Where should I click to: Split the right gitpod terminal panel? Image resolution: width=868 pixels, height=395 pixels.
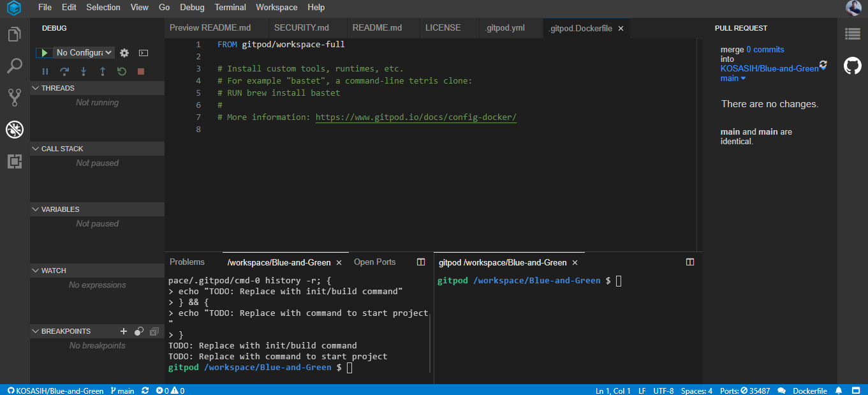pos(690,262)
